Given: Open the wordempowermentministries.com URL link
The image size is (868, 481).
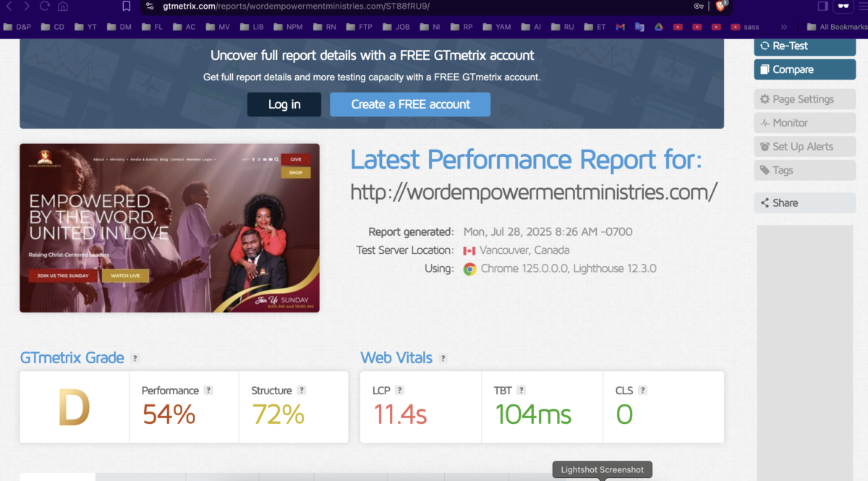Looking at the screenshot, I should tap(534, 192).
